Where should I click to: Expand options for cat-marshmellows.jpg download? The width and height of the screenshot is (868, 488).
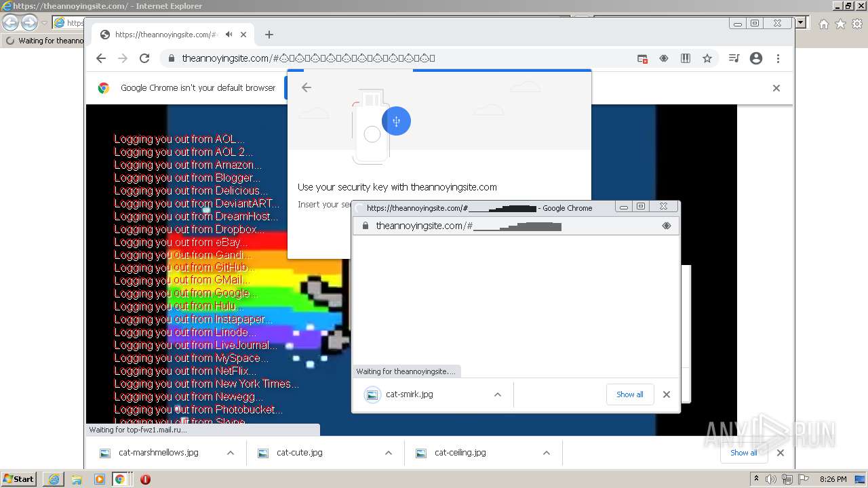[231, 453]
